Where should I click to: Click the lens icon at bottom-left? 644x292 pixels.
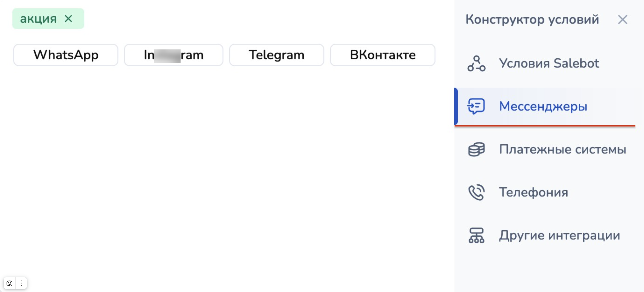click(9, 283)
